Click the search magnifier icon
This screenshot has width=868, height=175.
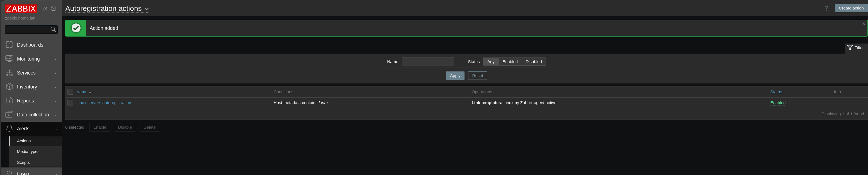click(53, 29)
